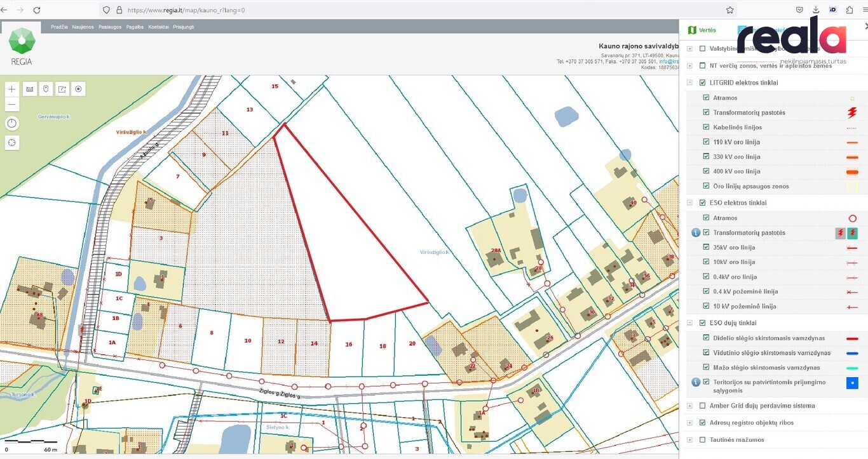Screen dimensions: 868x459
Task: Collapse the LITGRID elektros tinklai group
Action: (x=690, y=83)
